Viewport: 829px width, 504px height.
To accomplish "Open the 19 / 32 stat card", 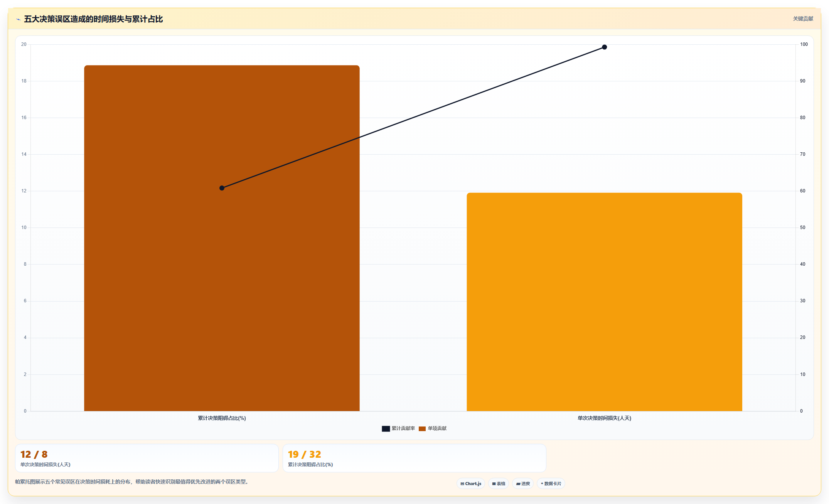I will coord(414,458).
